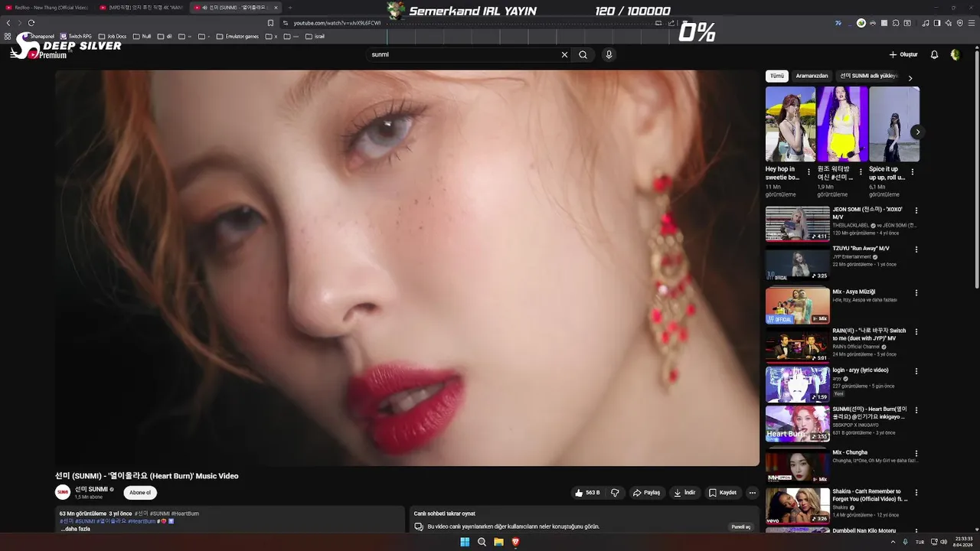Switch to the MPD직캠 browser tab
This screenshot has height=551, width=980.
click(142, 8)
